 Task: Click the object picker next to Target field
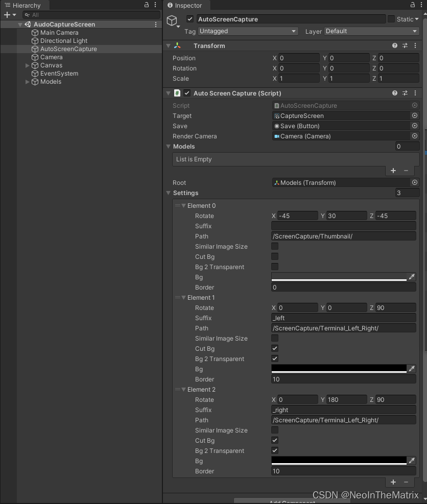coord(415,115)
